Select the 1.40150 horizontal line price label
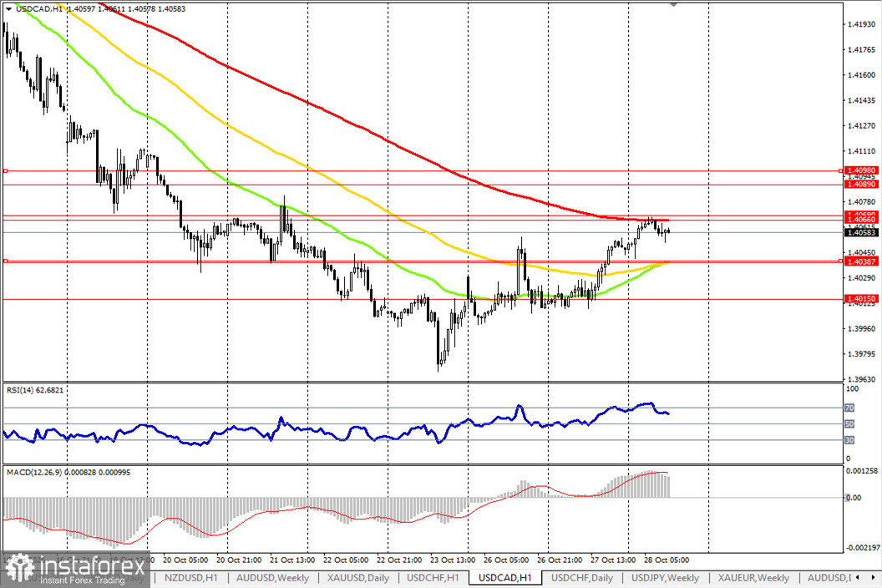 (861, 299)
